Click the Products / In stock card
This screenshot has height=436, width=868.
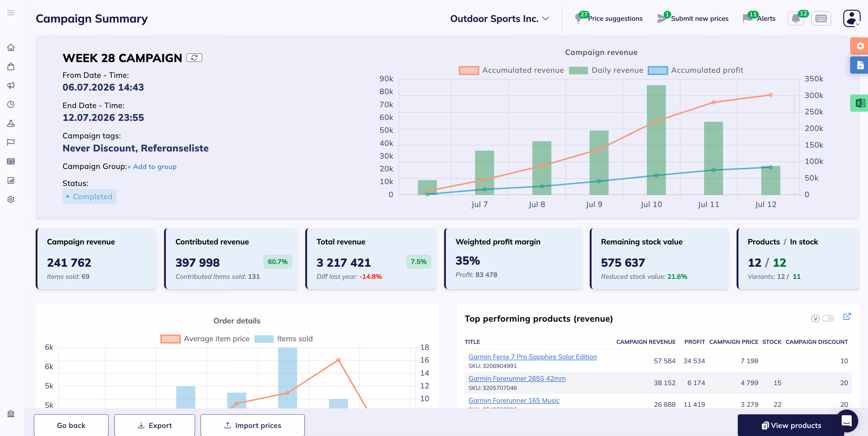[x=798, y=259]
